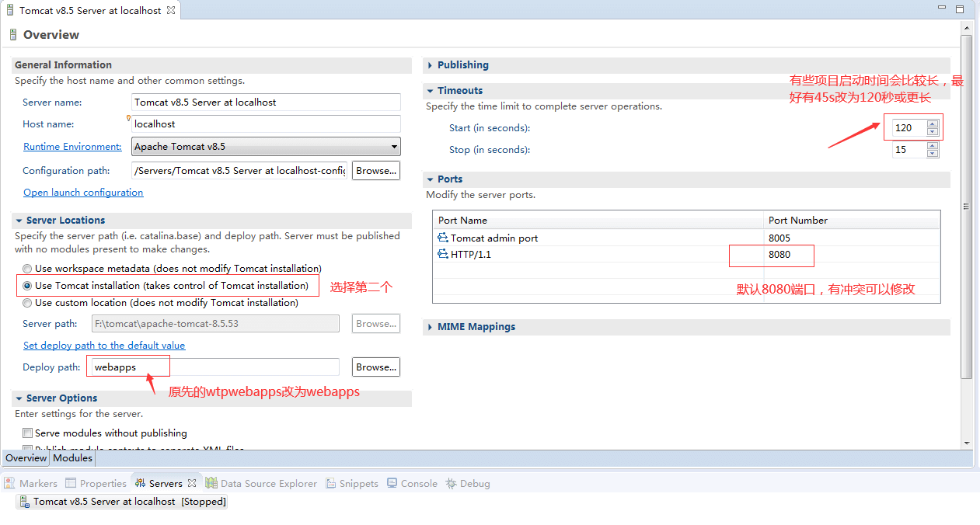Image resolution: width=980 pixels, height=525 pixels.
Task: Close the Servers view tab
Action: point(192,483)
